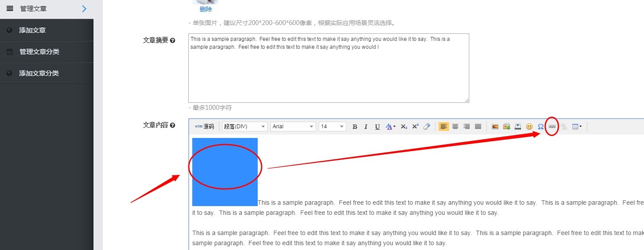Image resolution: width=644 pixels, height=250 pixels.
Task: Insert an emoticon using the smiley icon
Action: [529, 127]
